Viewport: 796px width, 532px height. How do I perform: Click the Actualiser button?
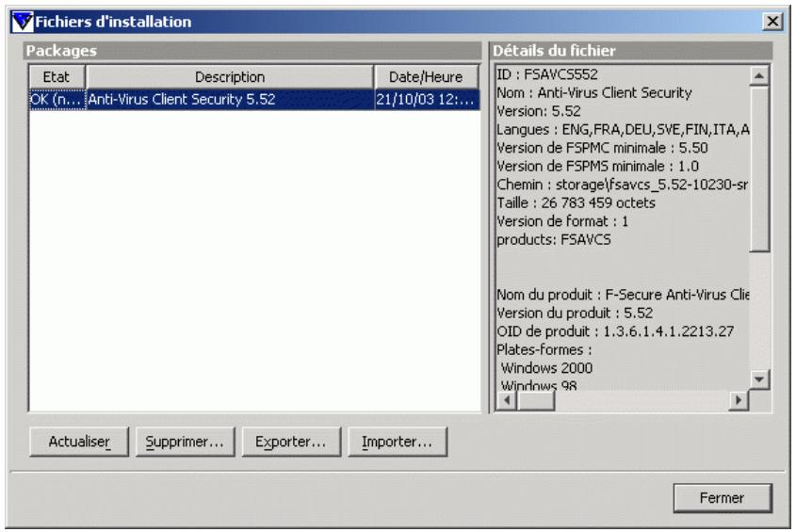pyautogui.click(x=79, y=442)
